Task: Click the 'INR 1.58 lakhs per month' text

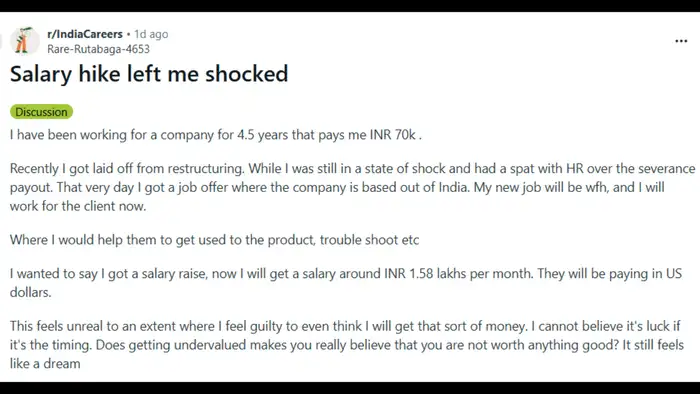Action: pyautogui.click(x=458, y=273)
